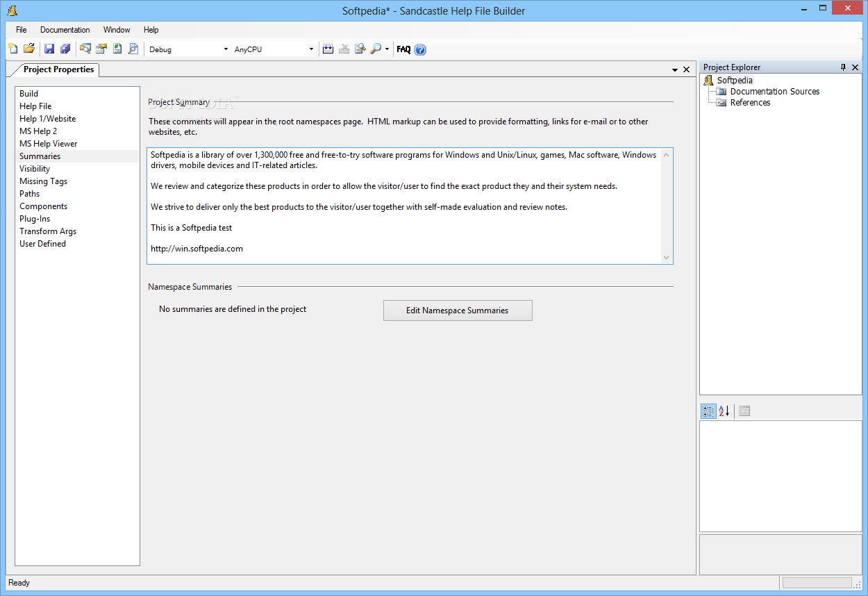The image size is (868, 596).
Task: Close the Project Properties document tab
Action: 687,69
